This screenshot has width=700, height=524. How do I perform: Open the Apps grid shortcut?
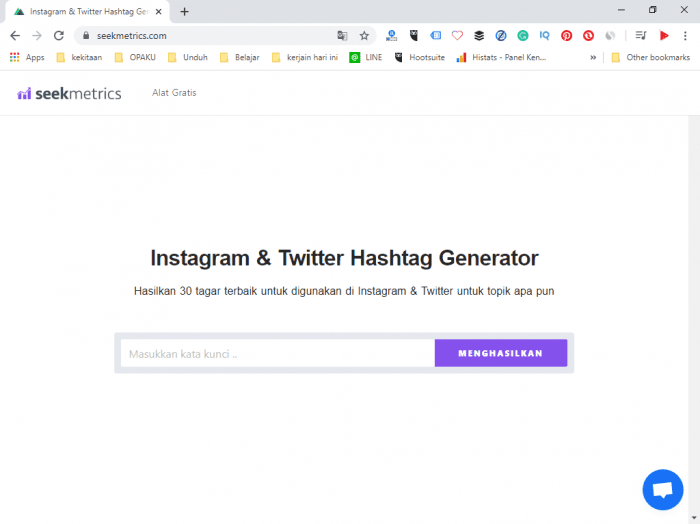coord(27,57)
